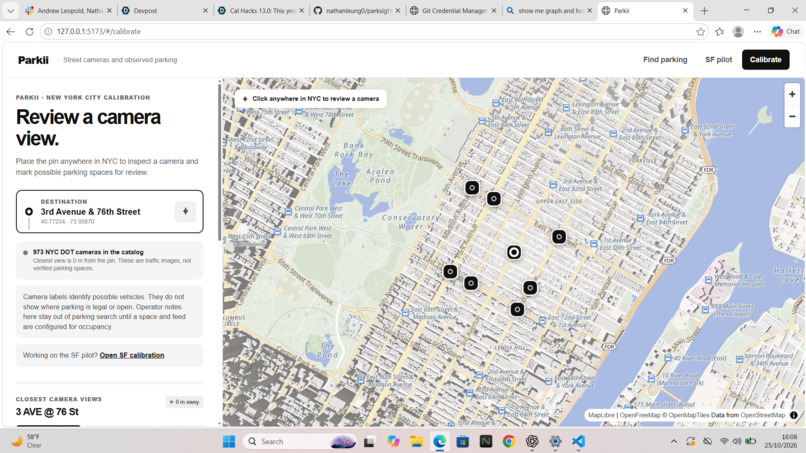Bookmark this page with star icon
This screenshot has height=453, width=806.
pos(700,31)
